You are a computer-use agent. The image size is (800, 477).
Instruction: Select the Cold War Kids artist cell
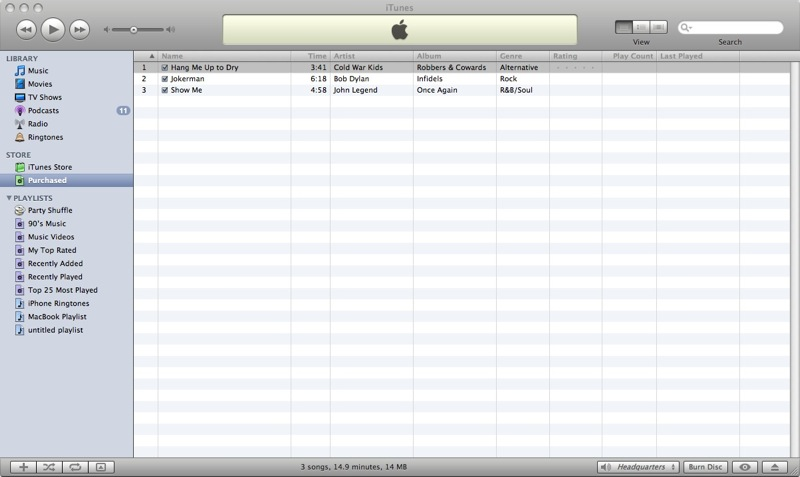pos(371,67)
